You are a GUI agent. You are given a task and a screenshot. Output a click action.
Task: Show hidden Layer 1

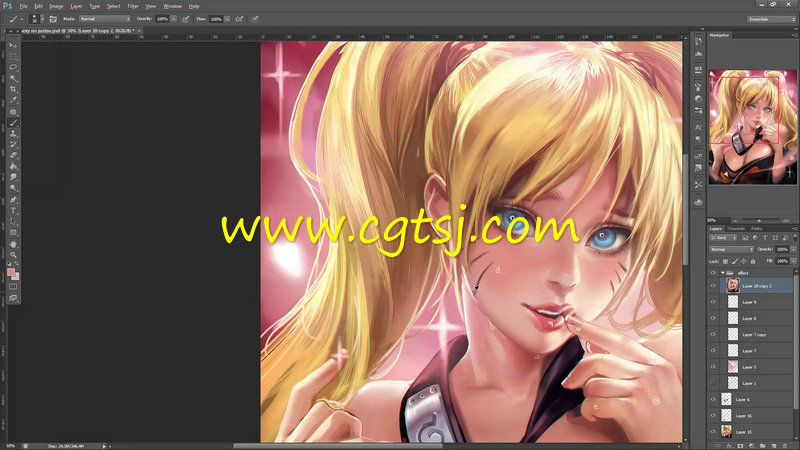pyautogui.click(x=713, y=383)
